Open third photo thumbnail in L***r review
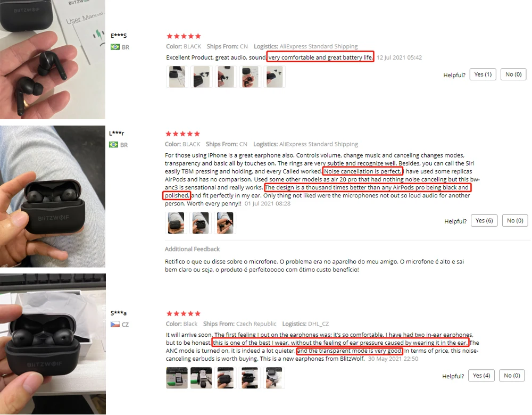Image resolution: width=532 pixels, height=415 pixels. [x=225, y=223]
